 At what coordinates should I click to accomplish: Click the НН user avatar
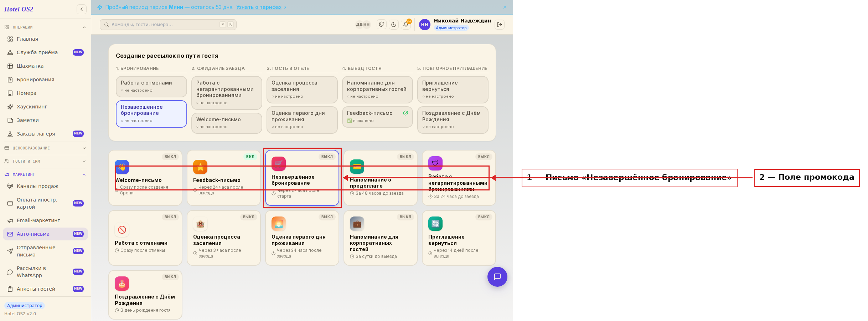pyautogui.click(x=424, y=25)
